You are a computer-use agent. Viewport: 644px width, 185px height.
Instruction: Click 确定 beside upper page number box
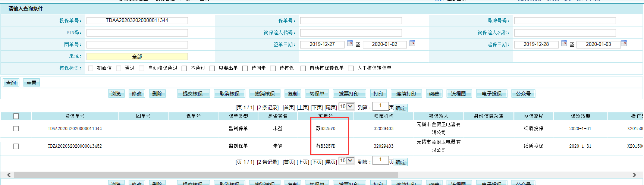click(401, 108)
